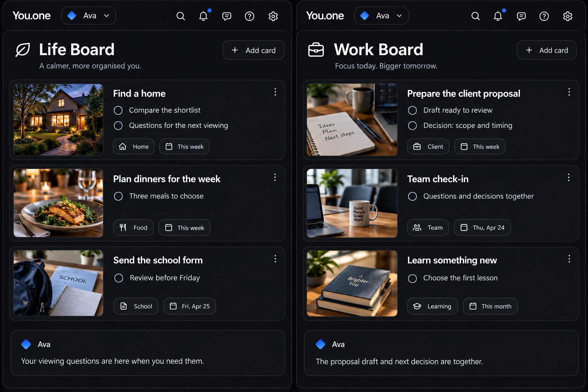Open the house thumbnail on Find a home
The width and height of the screenshot is (588, 392).
(58, 120)
